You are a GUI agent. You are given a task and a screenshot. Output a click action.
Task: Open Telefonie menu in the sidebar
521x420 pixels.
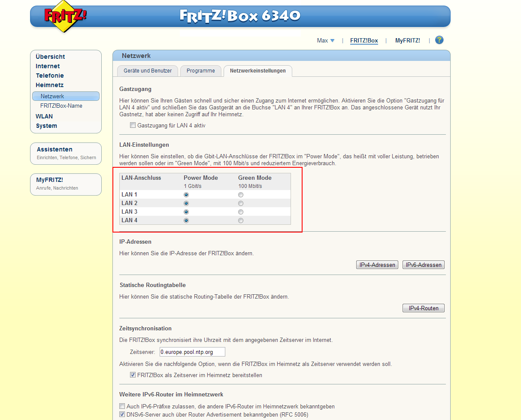[50, 76]
